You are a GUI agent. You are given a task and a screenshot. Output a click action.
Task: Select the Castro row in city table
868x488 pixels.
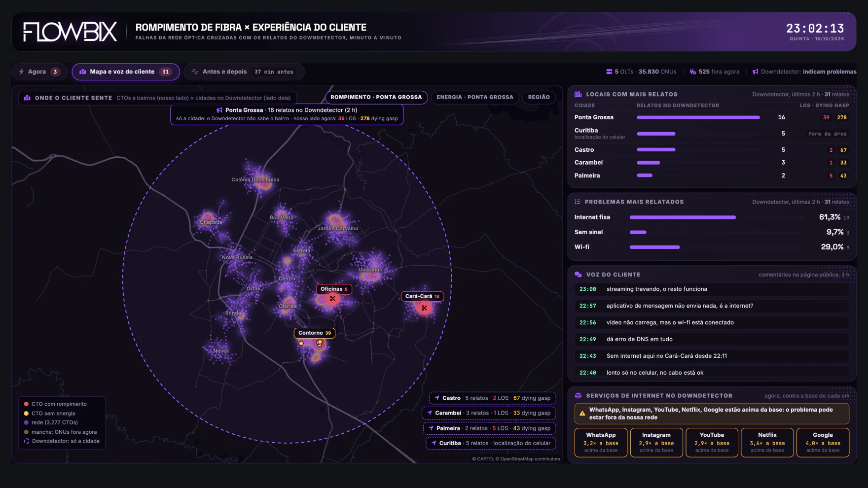(x=712, y=150)
